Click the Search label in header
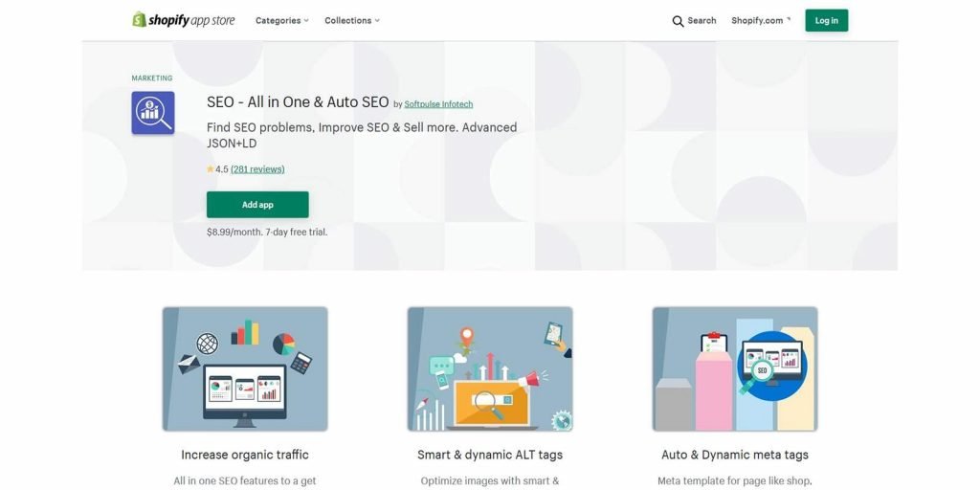Viewport: 980px width, 490px height. (702, 21)
